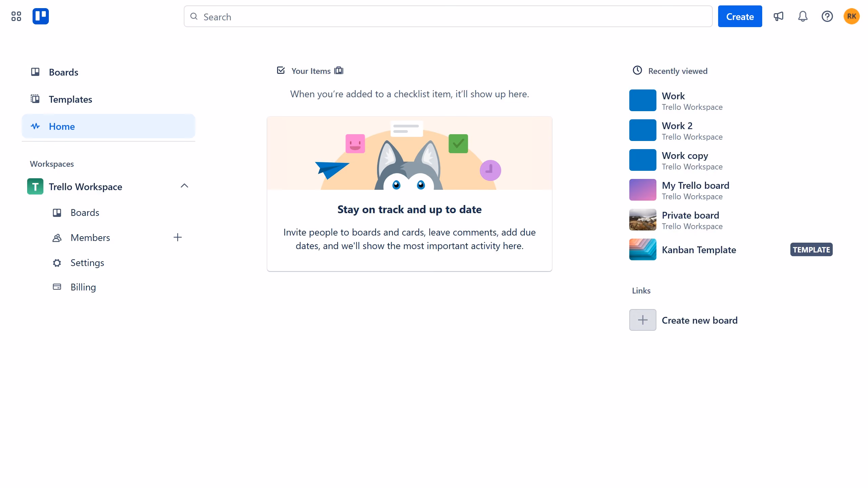Click the Recently viewed clock icon
This screenshot has height=488, width=868.
click(x=637, y=70)
